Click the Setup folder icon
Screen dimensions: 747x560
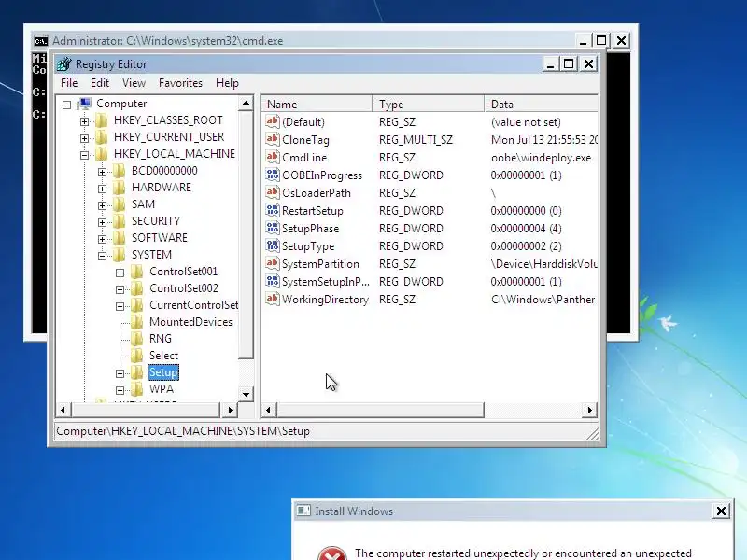click(136, 371)
